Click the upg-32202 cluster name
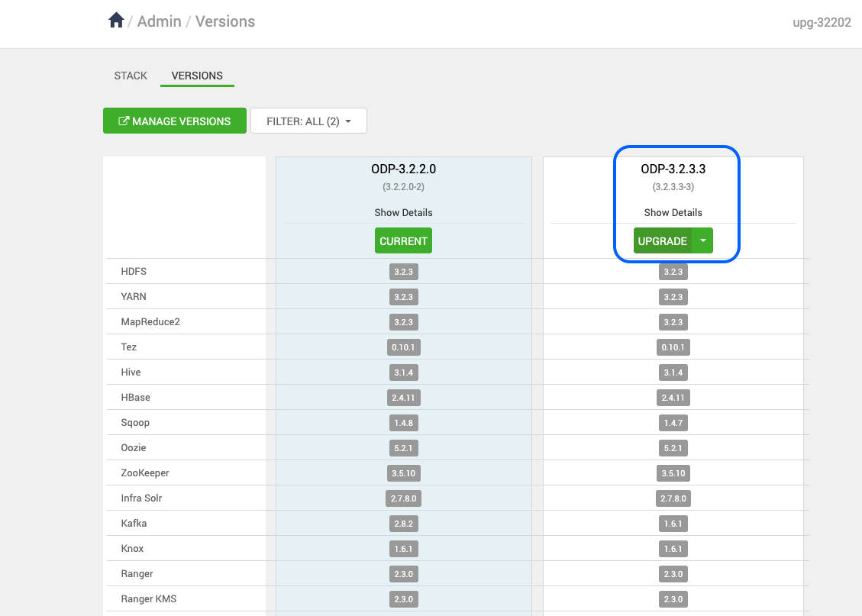 tap(822, 23)
